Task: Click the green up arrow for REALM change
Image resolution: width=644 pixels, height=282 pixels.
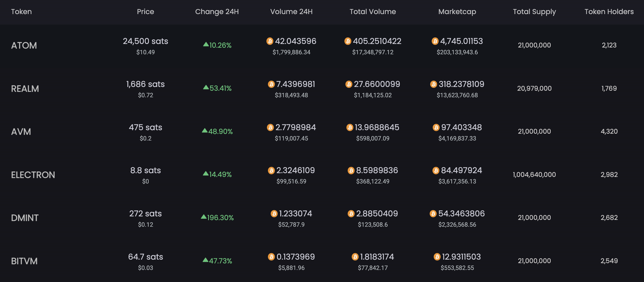Action: 206,87
